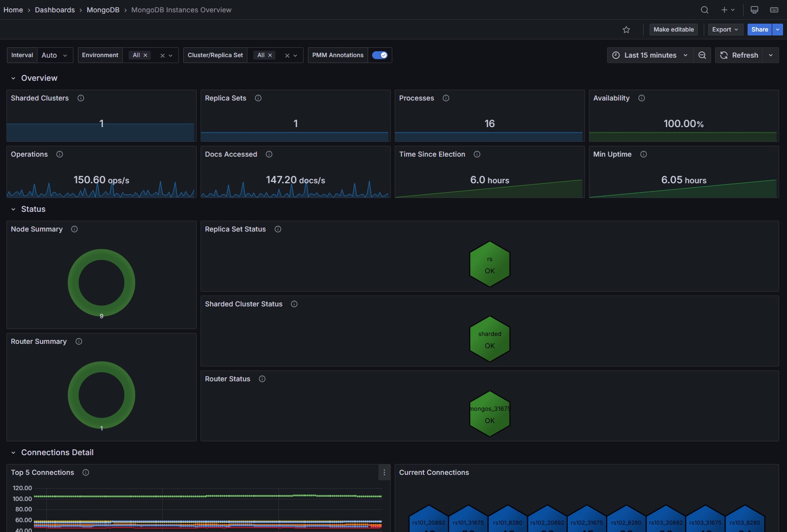This screenshot has height=532, width=787.
Task: Show info for Replica Set Status panel
Action: point(278,229)
